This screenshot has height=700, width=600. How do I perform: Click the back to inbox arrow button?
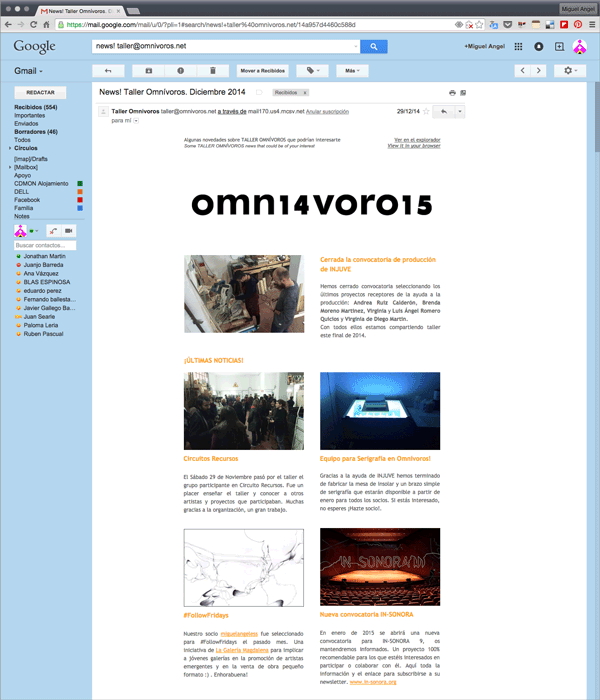108,71
